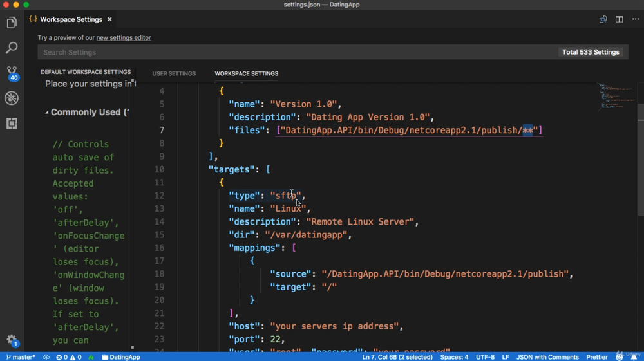This screenshot has height=361, width=644.
Task: Click the "target": "/" line
Action: click(303, 287)
